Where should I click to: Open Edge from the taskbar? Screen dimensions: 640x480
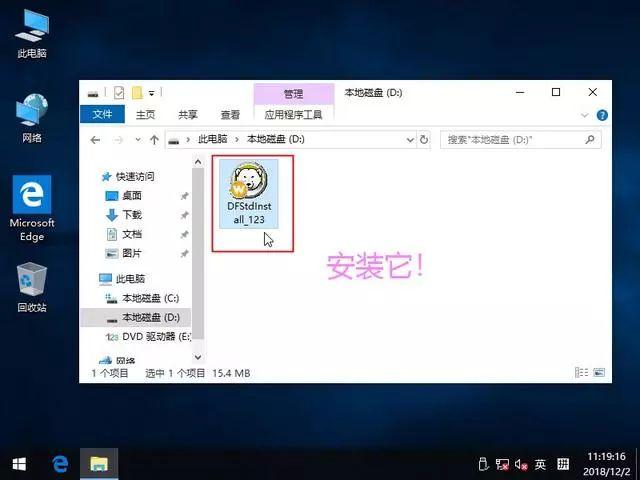point(60,464)
